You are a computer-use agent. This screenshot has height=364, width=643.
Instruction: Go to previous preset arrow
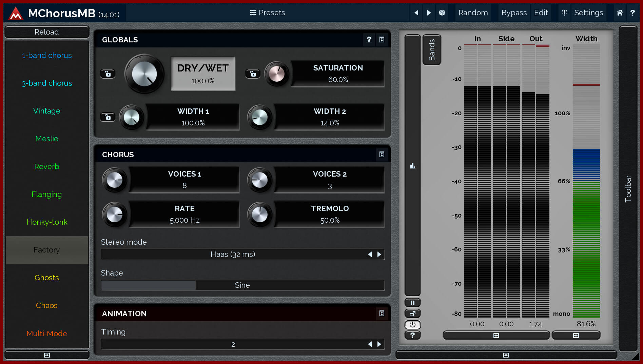(416, 13)
